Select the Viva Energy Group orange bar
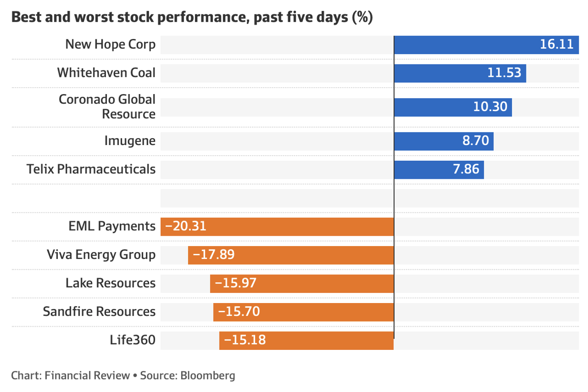 pyautogui.click(x=291, y=255)
